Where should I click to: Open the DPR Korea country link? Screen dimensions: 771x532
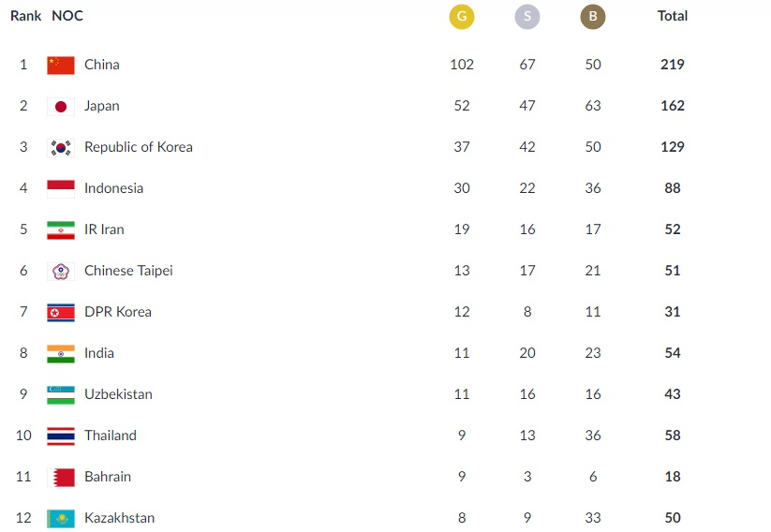(118, 312)
